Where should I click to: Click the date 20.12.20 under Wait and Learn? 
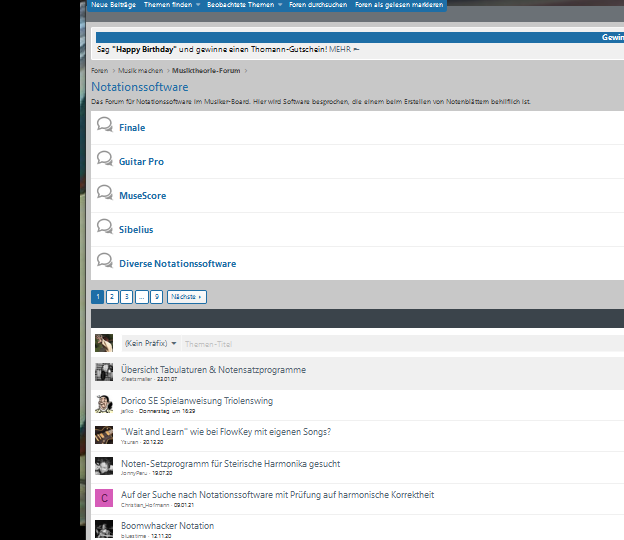pos(153,442)
